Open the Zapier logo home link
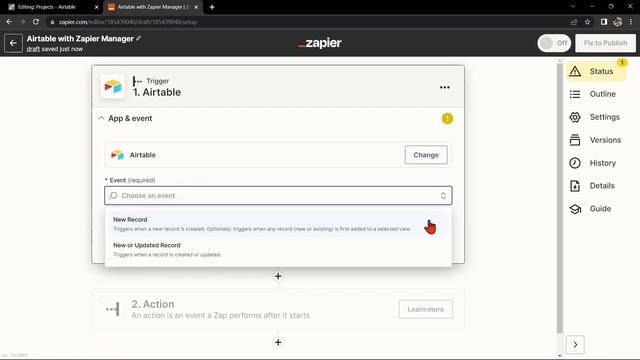Screen dimensions: 640x360 coord(320,43)
